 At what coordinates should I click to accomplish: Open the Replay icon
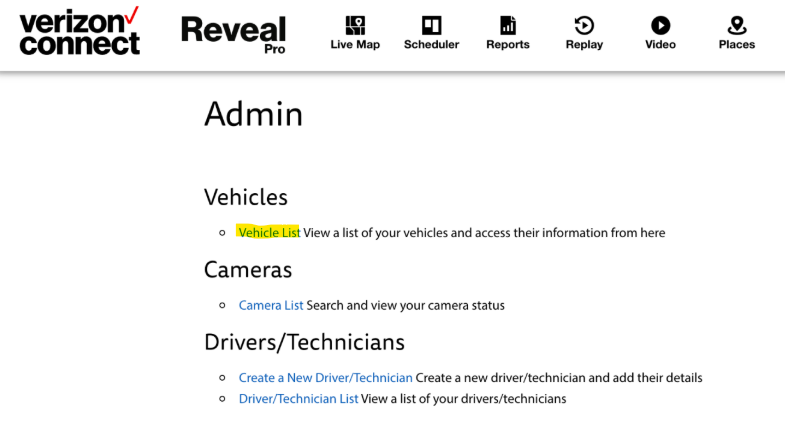(584, 25)
